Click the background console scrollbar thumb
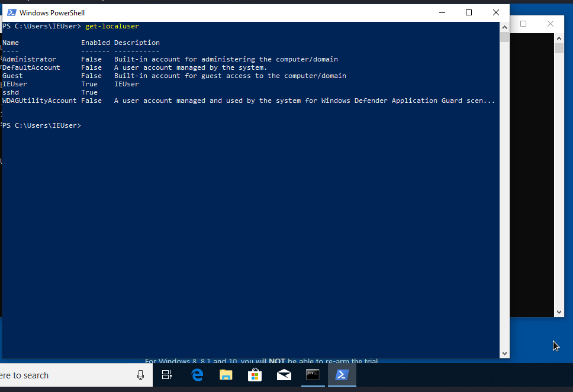573x392 pixels. point(559,48)
